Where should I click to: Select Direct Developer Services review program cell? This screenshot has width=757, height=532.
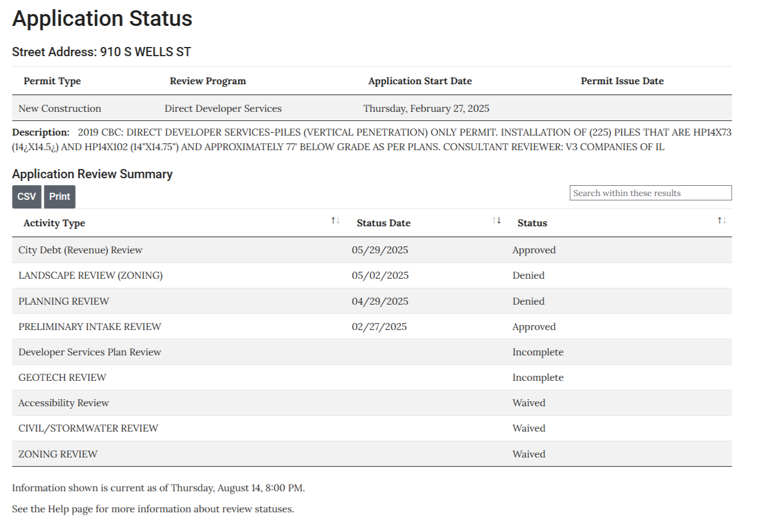click(x=223, y=109)
